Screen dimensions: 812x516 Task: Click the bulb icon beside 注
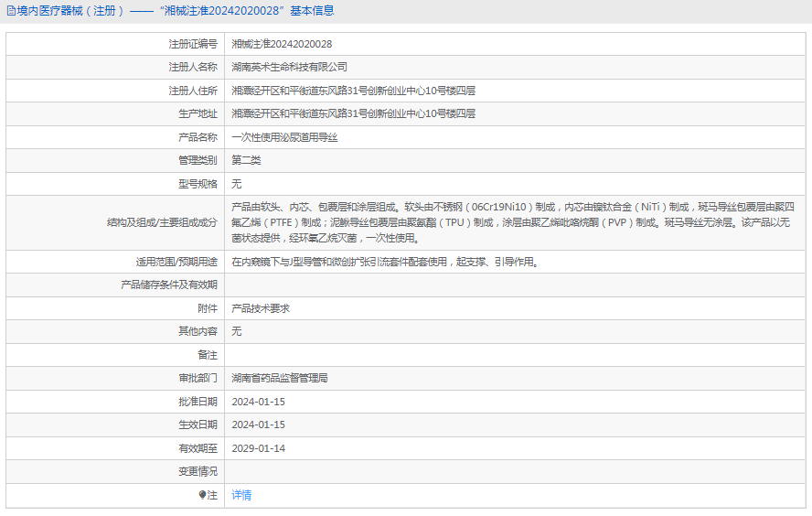[x=202, y=495]
